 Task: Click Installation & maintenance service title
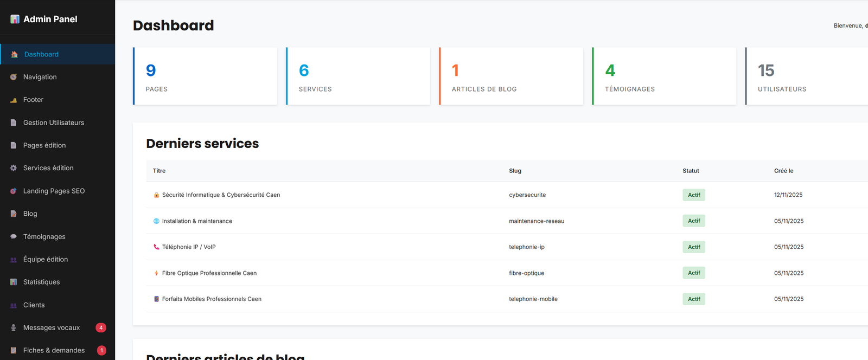coord(197,221)
